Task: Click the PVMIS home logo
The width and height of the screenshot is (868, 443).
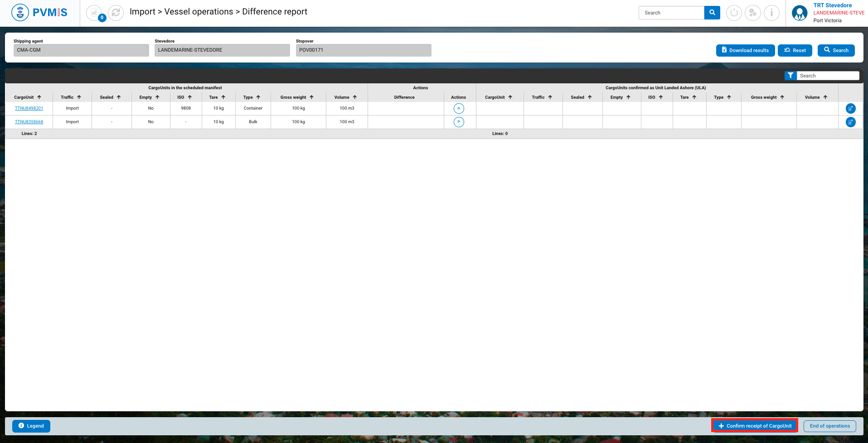Action: [x=39, y=13]
